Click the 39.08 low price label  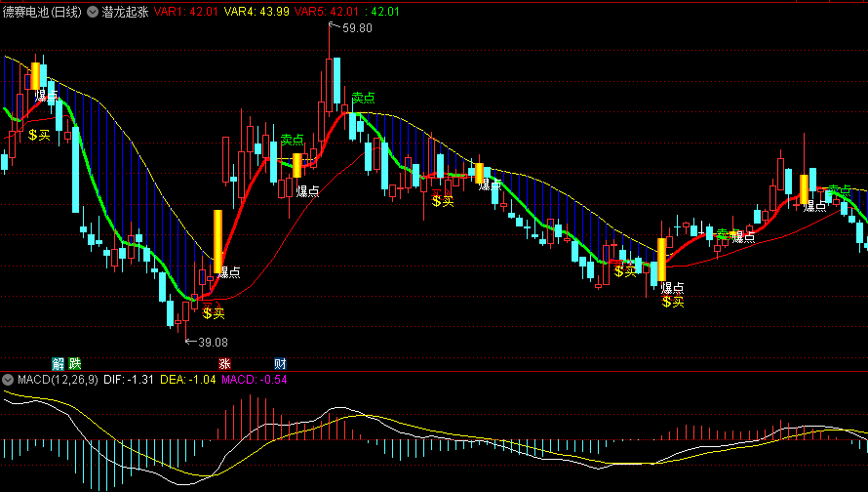coord(213,343)
